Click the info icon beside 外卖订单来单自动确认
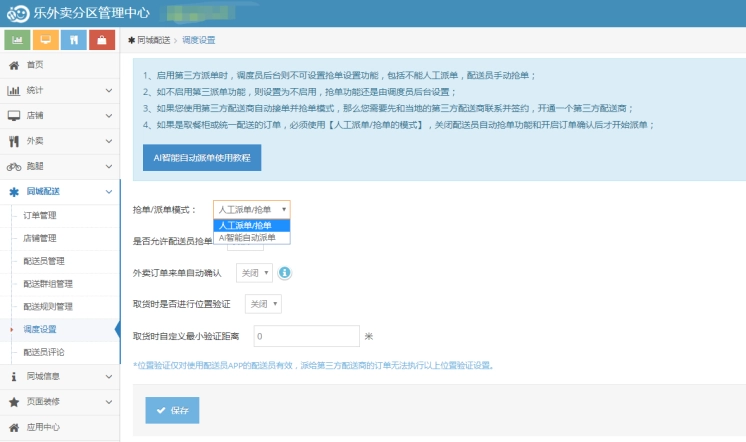The image size is (746, 442). click(x=285, y=272)
